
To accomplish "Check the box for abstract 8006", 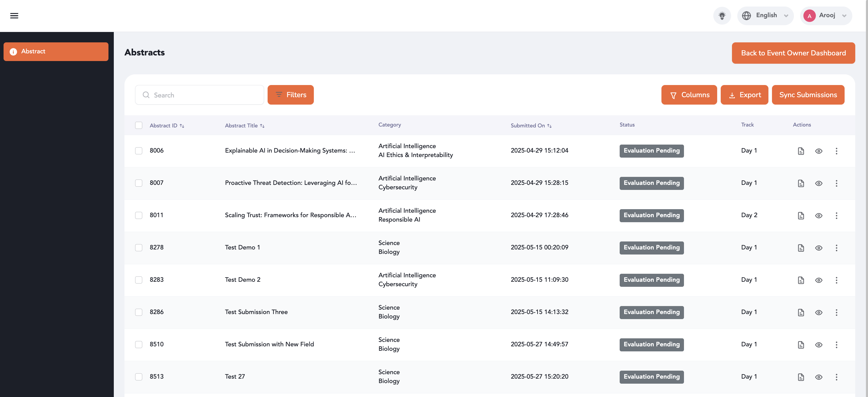I will click(x=138, y=151).
